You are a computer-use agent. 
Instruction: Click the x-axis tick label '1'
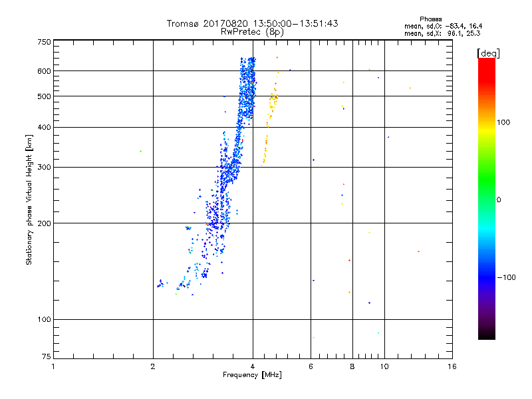[53, 366]
